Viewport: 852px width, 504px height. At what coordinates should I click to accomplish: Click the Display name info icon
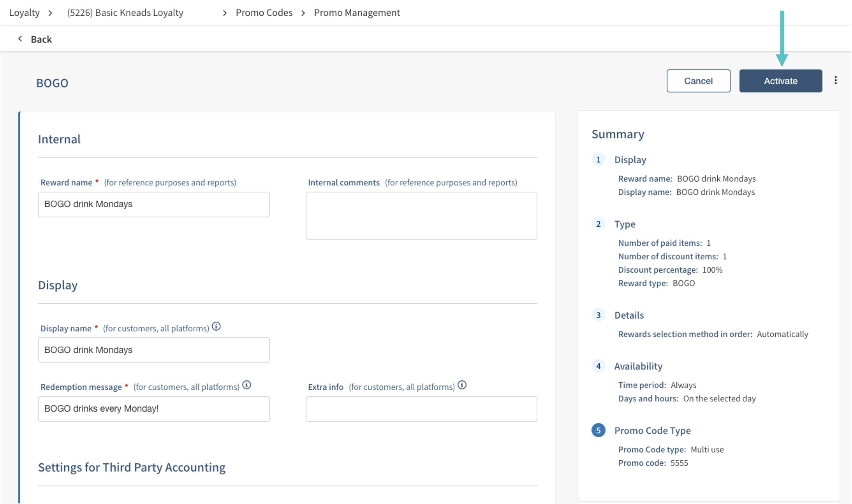pyautogui.click(x=216, y=326)
